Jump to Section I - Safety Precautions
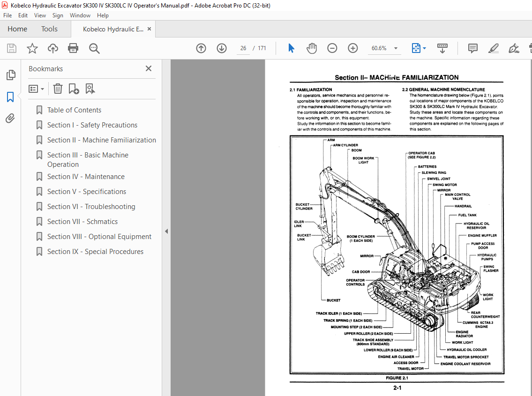Image resolution: width=532 pixels, height=396 pixels. click(92, 125)
